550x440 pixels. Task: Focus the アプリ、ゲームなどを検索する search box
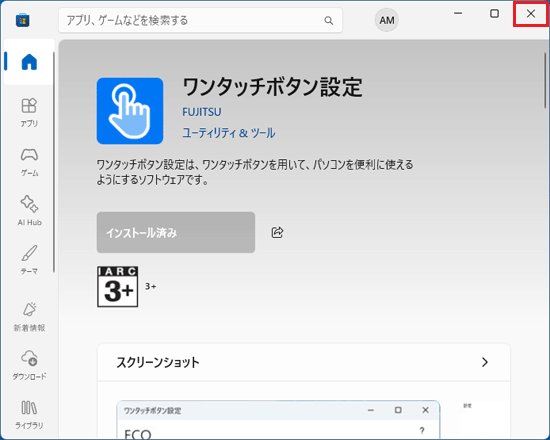pos(200,20)
